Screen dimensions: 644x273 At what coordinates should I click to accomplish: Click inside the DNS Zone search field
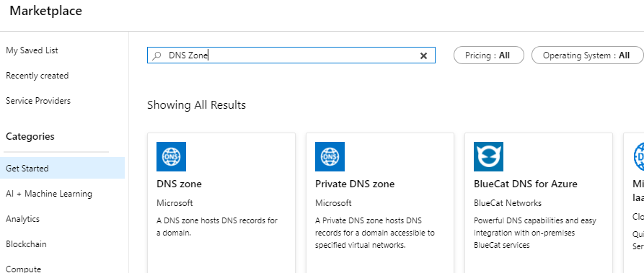291,55
